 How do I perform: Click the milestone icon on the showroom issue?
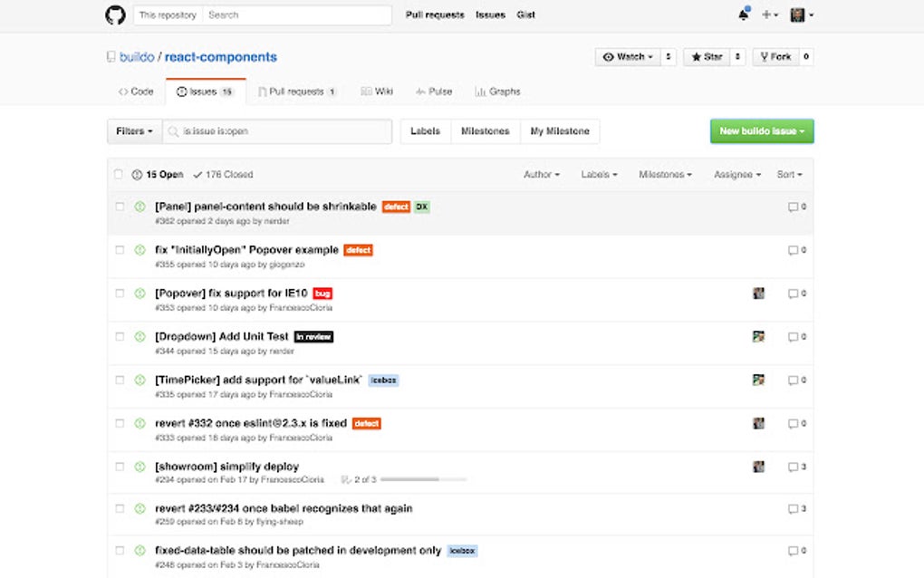[345, 477]
